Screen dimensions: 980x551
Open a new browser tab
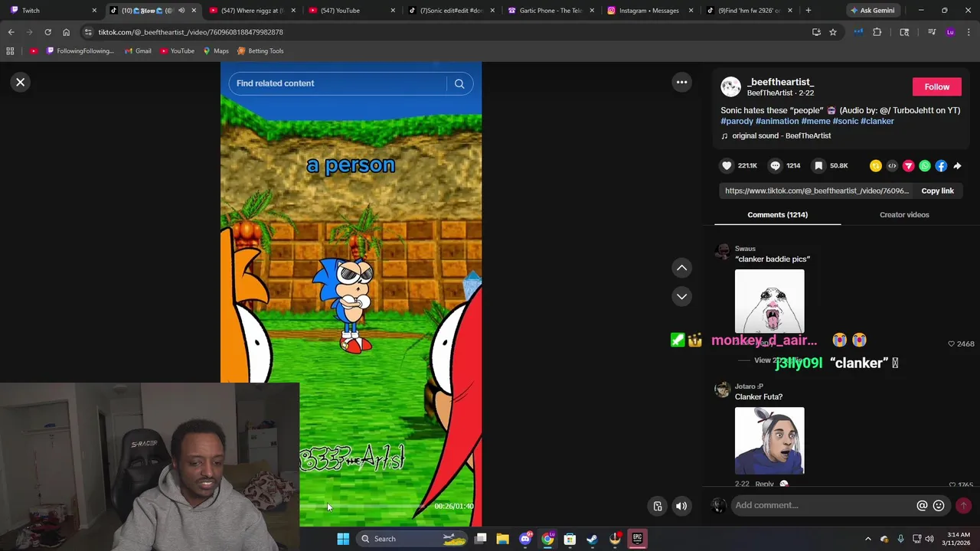pos(808,11)
